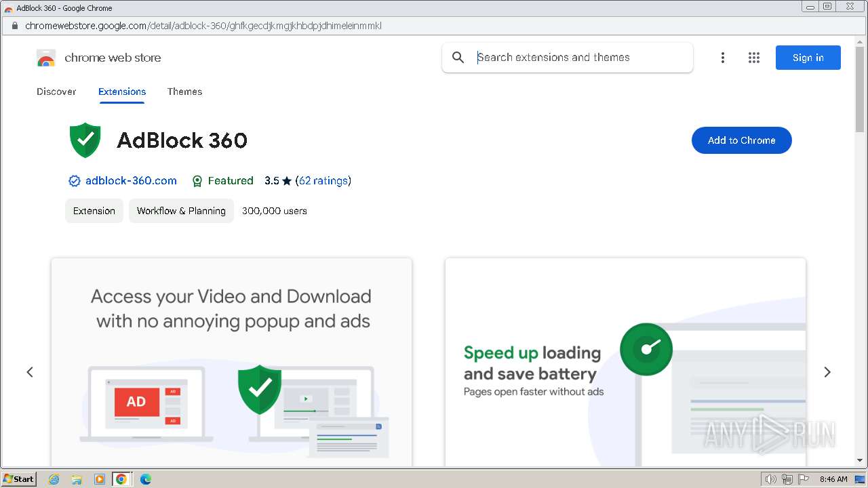The height and width of the screenshot is (488, 868).
Task: Open Microsoft Edge from taskbar
Action: (145, 479)
